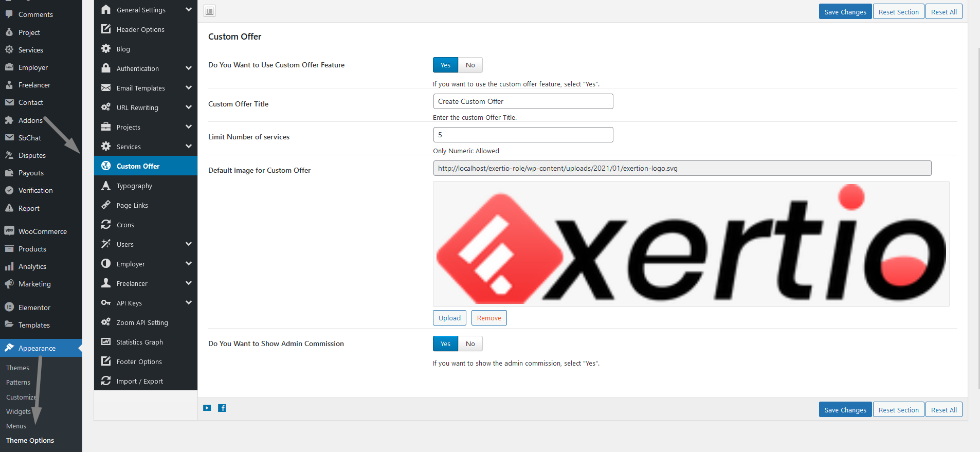Click the Zoom API Setting gears icon

point(106,322)
